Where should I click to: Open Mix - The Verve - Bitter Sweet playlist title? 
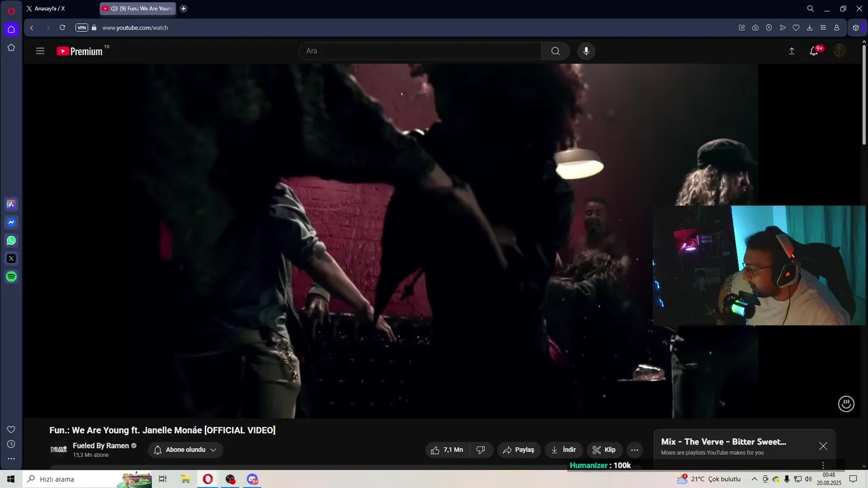724,442
